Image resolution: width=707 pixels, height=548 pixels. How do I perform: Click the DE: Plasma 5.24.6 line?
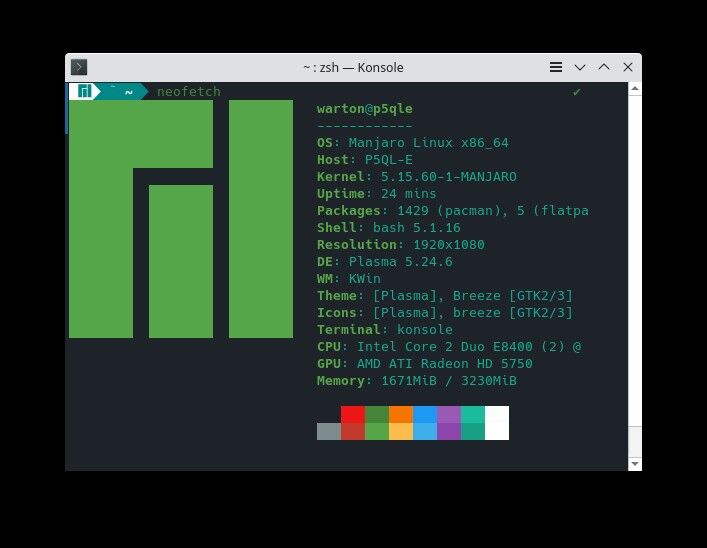pos(385,262)
